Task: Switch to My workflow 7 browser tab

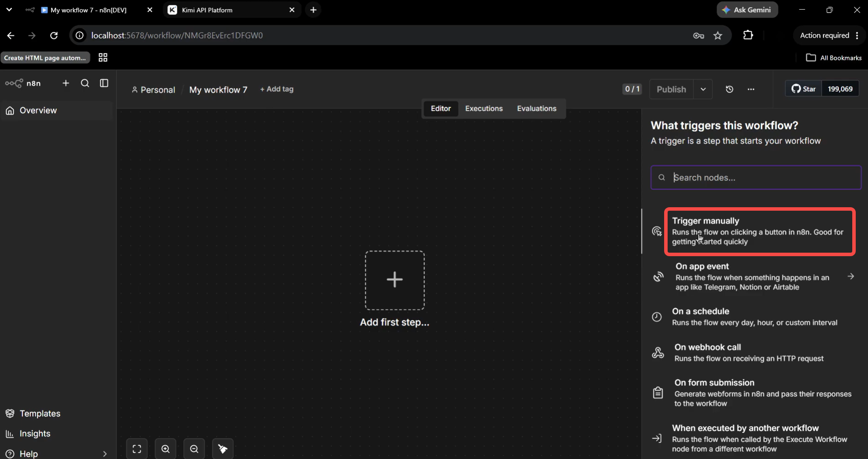Action: click(89, 10)
